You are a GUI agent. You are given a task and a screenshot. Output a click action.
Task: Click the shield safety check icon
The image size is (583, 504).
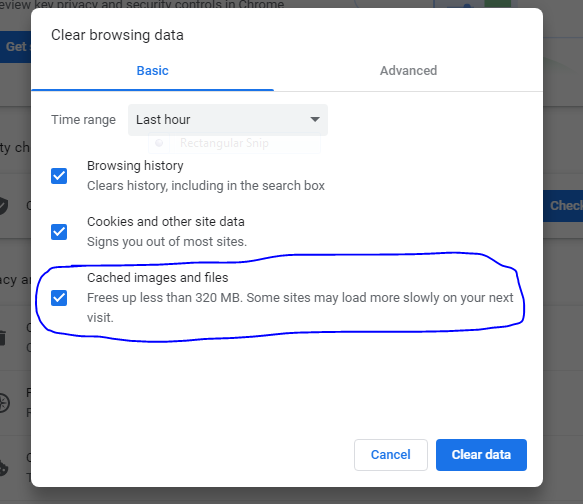pyautogui.click(x=3, y=206)
